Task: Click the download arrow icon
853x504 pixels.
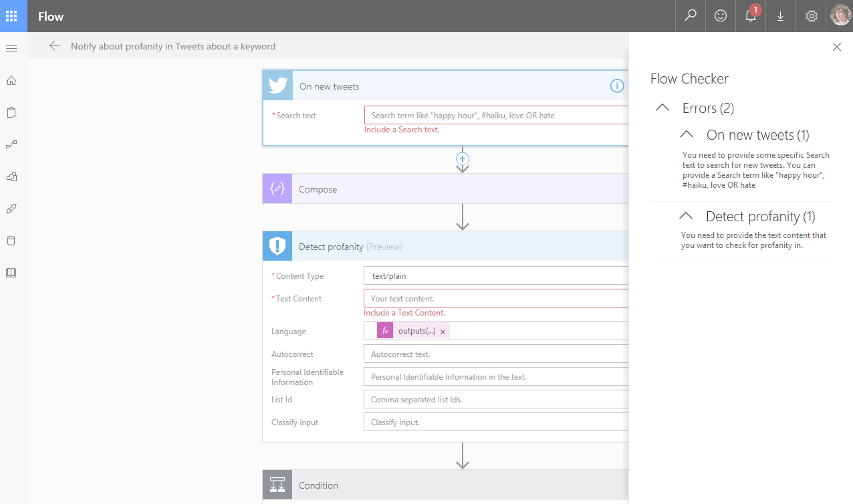Action: pos(780,16)
